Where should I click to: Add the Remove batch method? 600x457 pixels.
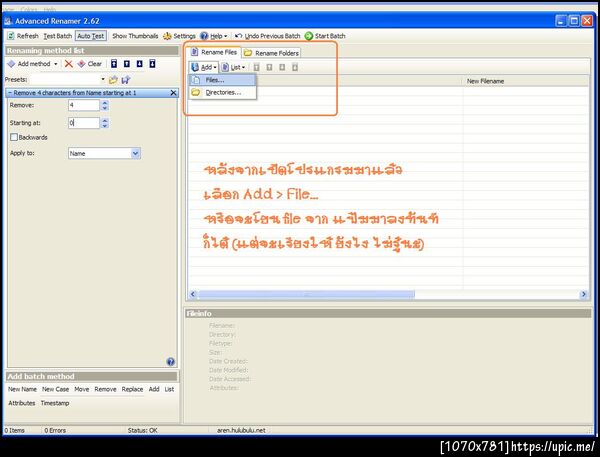[x=105, y=389]
